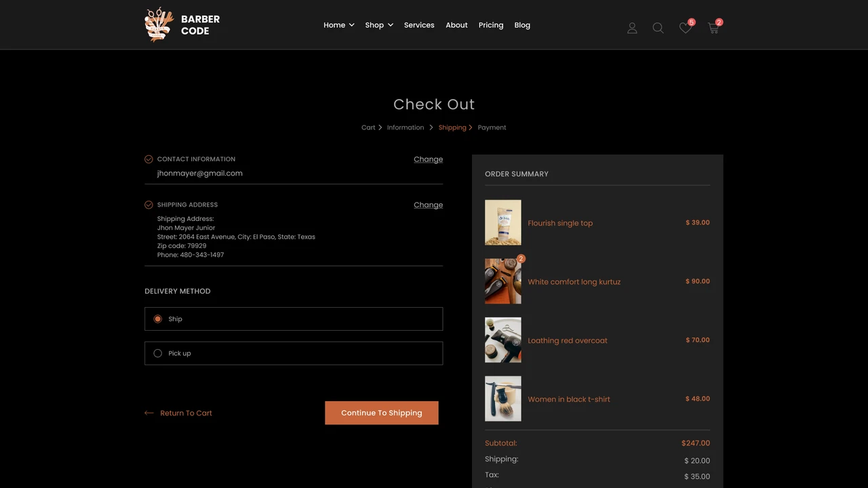
Task: Click the $ 39.00 price
Action: tap(698, 222)
